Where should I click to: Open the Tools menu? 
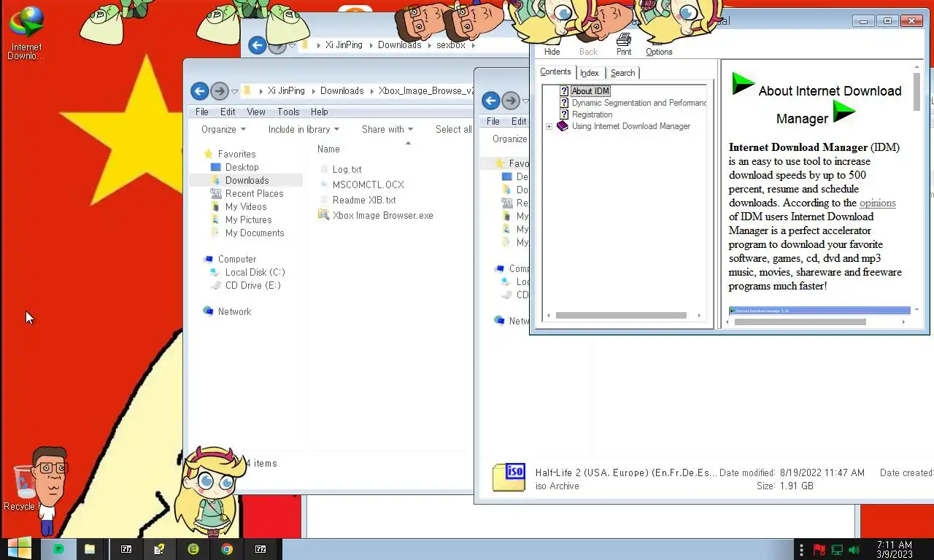(288, 112)
